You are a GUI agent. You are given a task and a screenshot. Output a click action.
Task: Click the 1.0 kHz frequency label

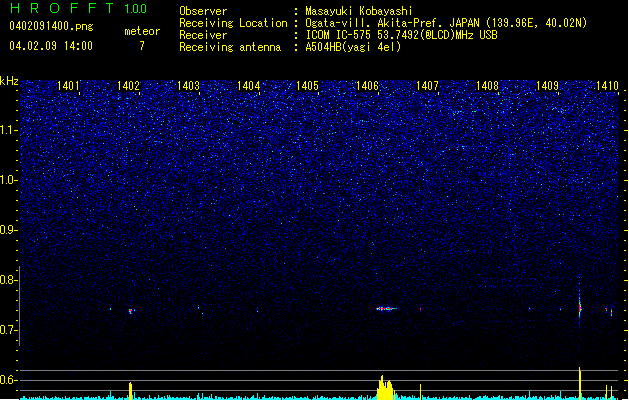point(9,180)
